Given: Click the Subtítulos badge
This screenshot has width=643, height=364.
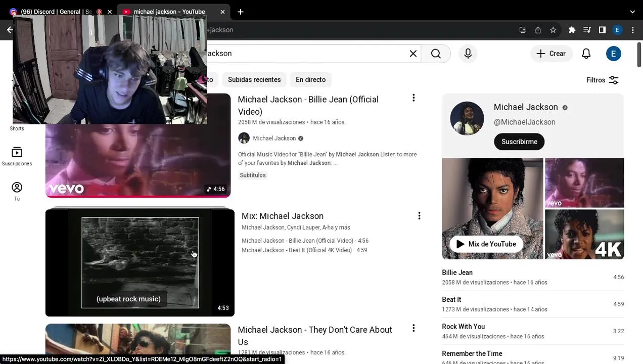Looking at the screenshot, I should [x=253, y=175].
